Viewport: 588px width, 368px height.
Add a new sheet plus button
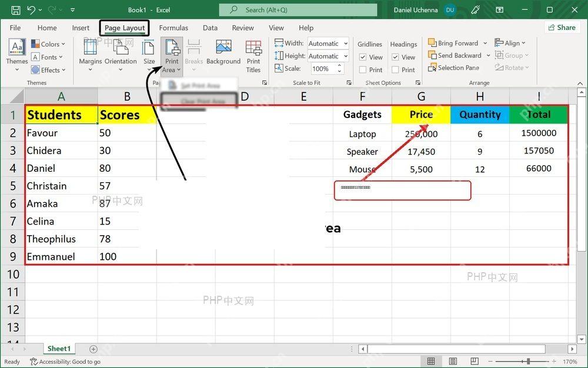(x=93, y=349)
